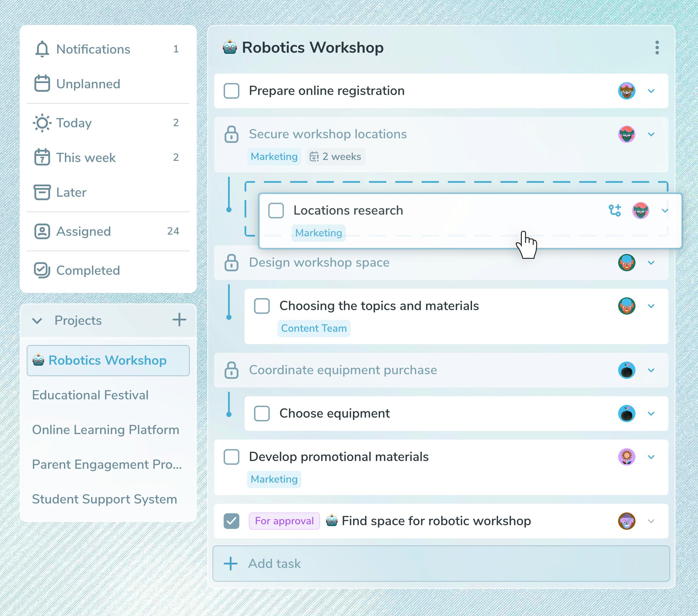698x616 pixels.
Task: Check off Prepare online registration task
Action: click(x=231, y=91)
